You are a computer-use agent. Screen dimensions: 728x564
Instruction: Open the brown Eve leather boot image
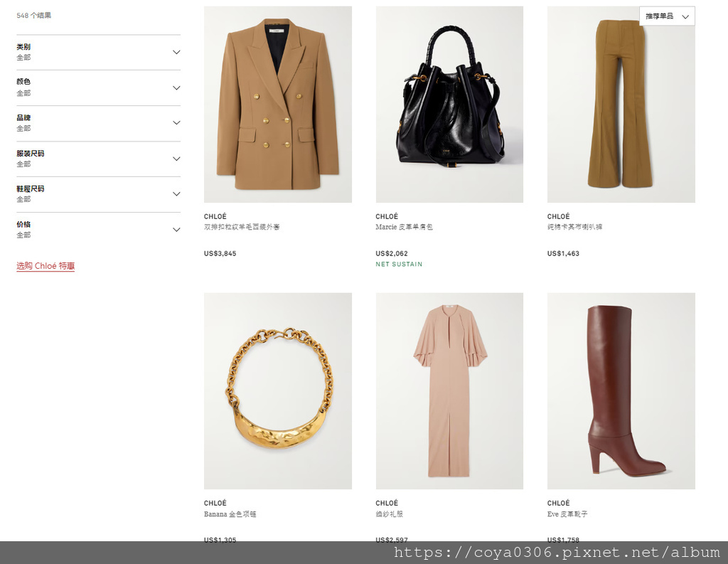621,390
